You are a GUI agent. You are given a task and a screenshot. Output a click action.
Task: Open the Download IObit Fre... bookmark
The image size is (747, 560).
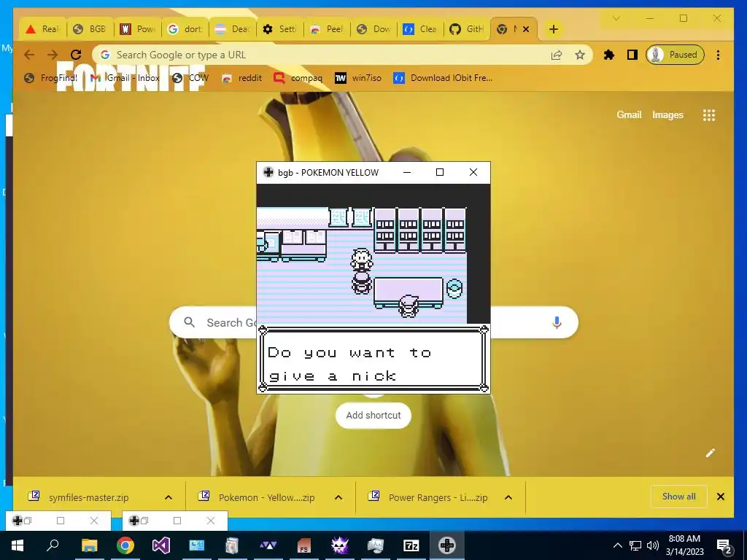pos(443,78)
